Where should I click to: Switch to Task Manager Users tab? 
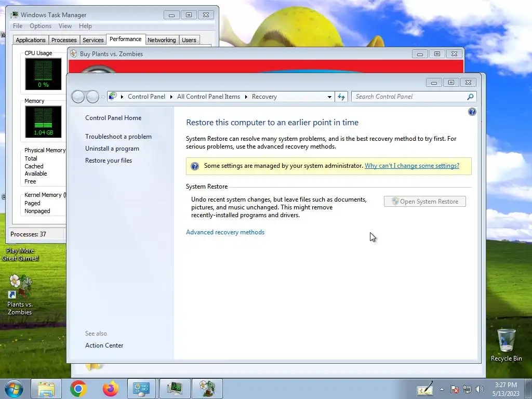189,40
